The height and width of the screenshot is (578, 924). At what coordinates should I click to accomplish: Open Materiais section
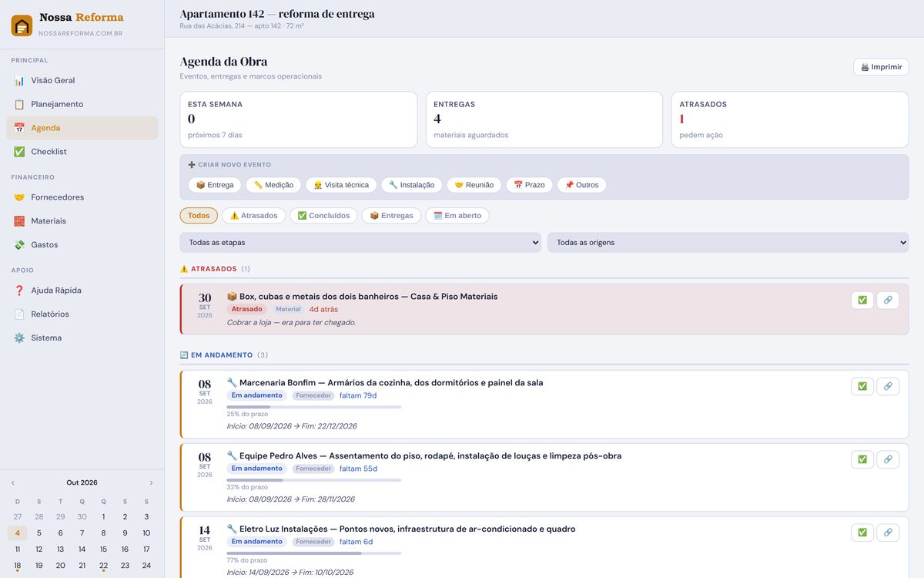[82, 221]
